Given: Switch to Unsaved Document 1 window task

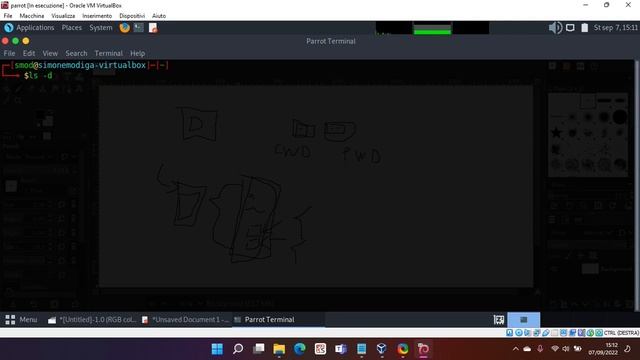Looking at the screenshot, I should point(186,320).
